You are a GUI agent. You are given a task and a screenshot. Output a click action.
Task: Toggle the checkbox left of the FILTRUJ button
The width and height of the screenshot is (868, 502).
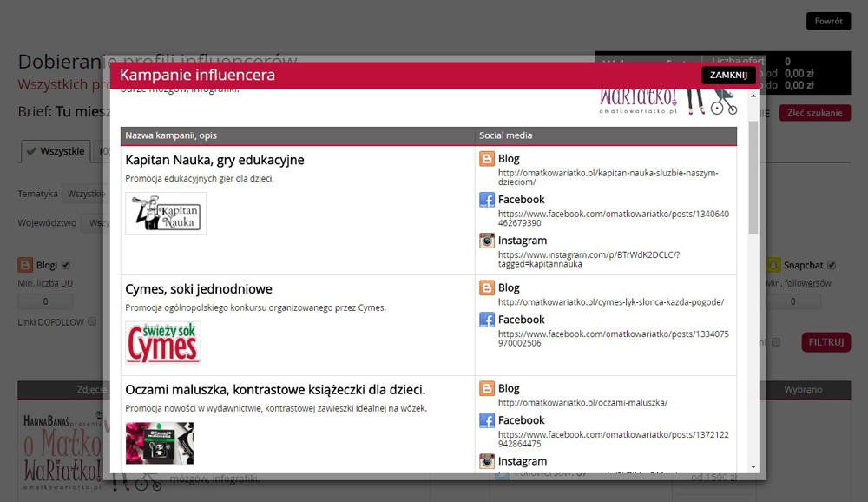click(776, 342)
